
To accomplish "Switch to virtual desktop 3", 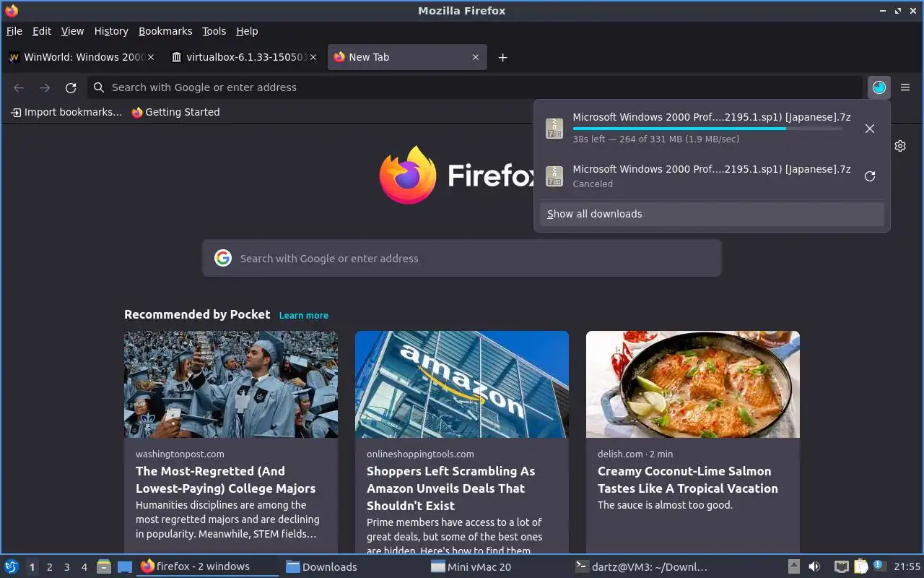I will (x=66, y=567).
